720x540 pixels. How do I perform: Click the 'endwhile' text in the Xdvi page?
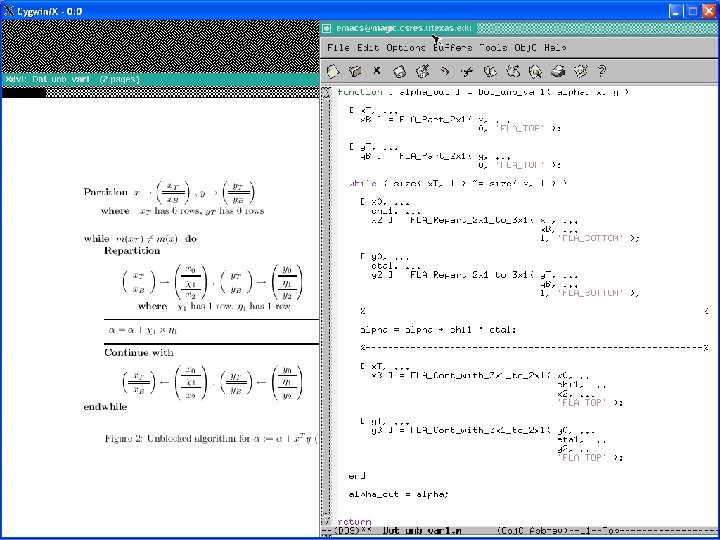[105, 407]
